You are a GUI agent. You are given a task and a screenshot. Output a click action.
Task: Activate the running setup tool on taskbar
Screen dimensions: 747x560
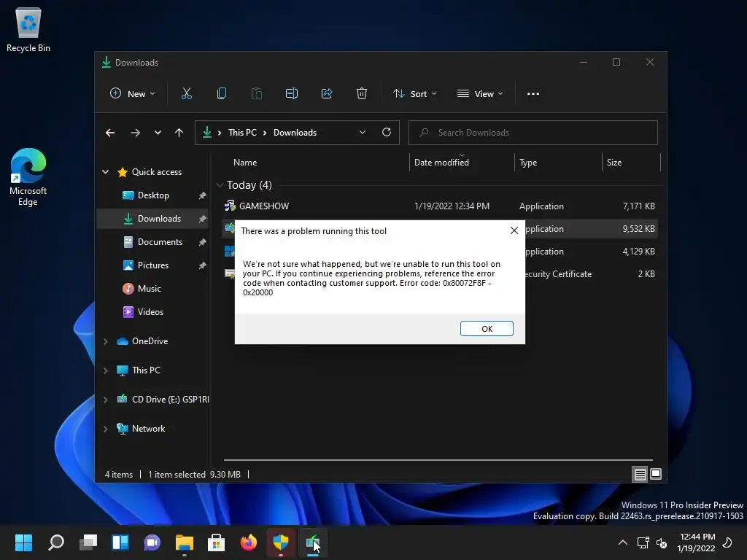point(312,542)
